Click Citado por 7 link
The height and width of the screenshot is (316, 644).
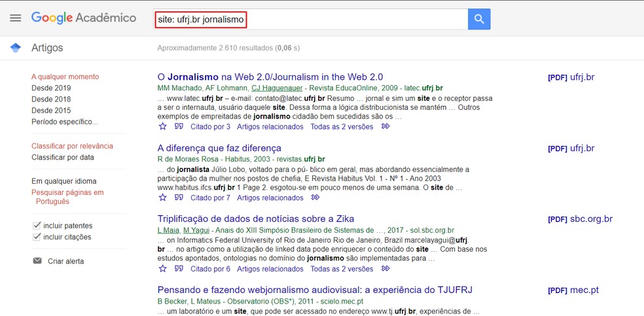(210, 198)
